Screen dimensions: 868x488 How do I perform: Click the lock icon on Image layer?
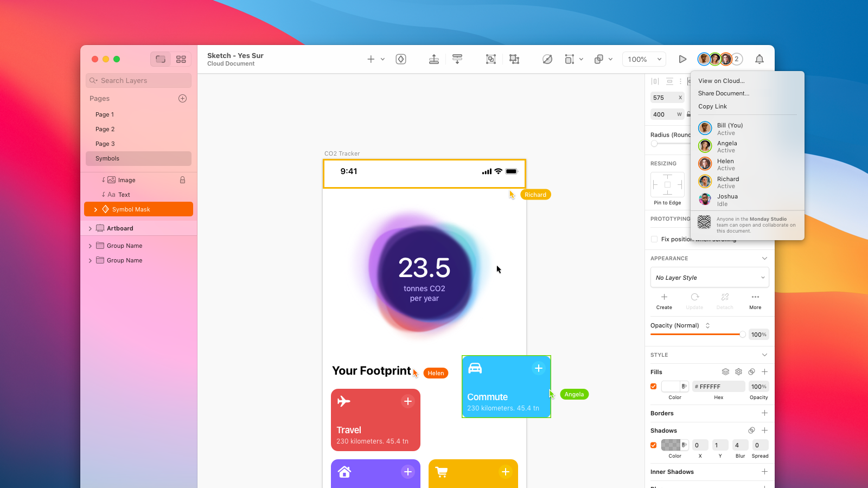pos(182,180)
